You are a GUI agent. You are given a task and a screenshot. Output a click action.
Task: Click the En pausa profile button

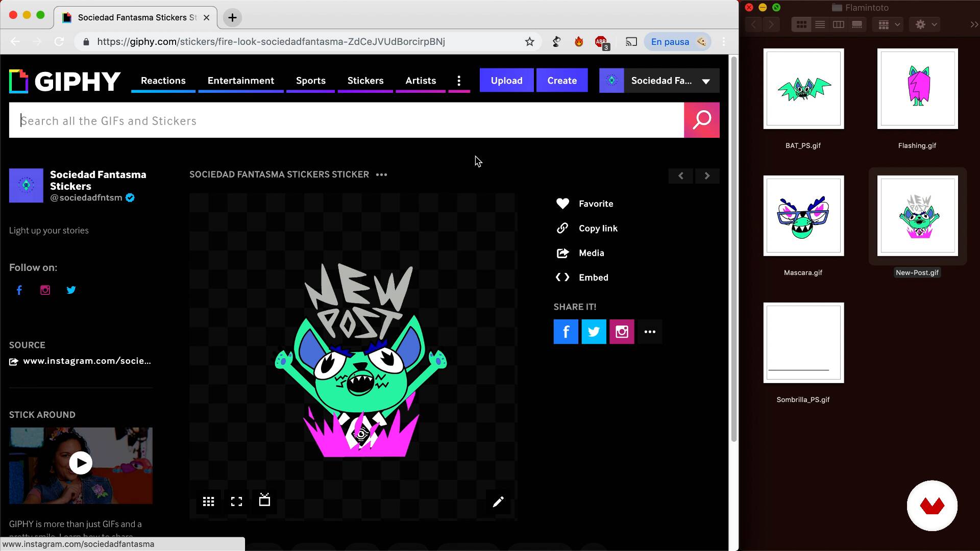677,42
